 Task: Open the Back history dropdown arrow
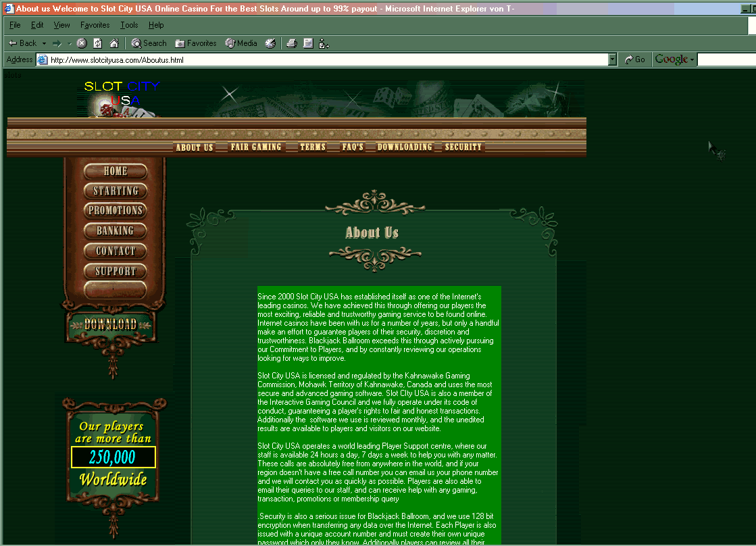[x=44, y=43]
